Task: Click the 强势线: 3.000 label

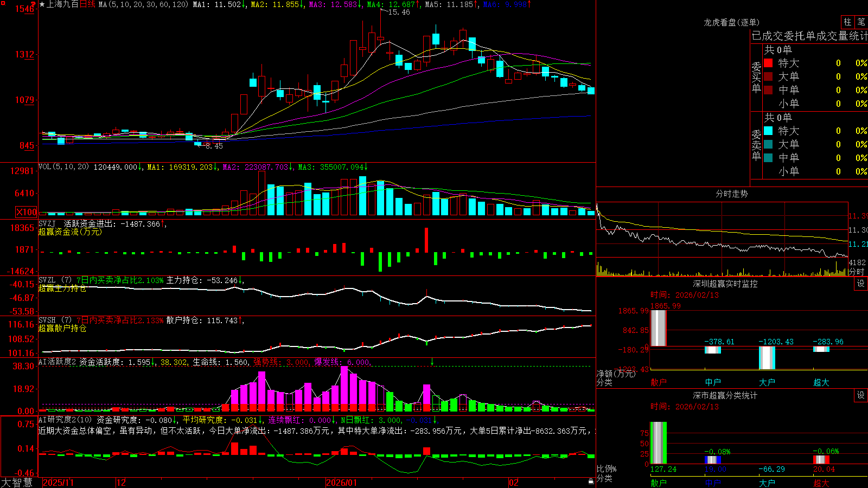Action: click(282, 362)
